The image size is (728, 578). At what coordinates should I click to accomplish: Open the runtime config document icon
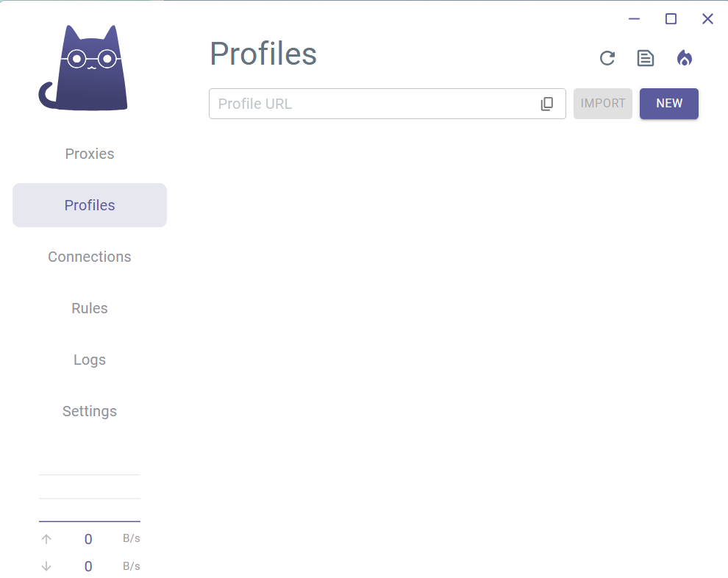pyautogui.click(x=646, y=58)
